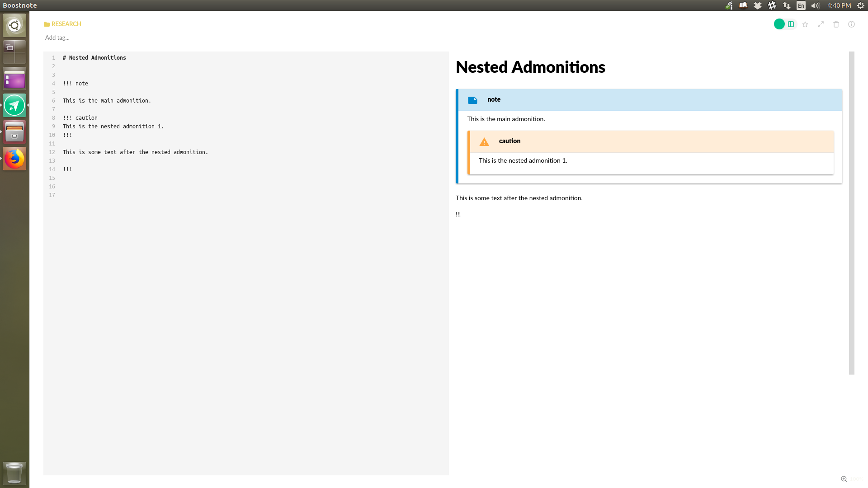Open the En keyboard layout menu
This screenshot has height=488, width=868.
tap(801, 5)
